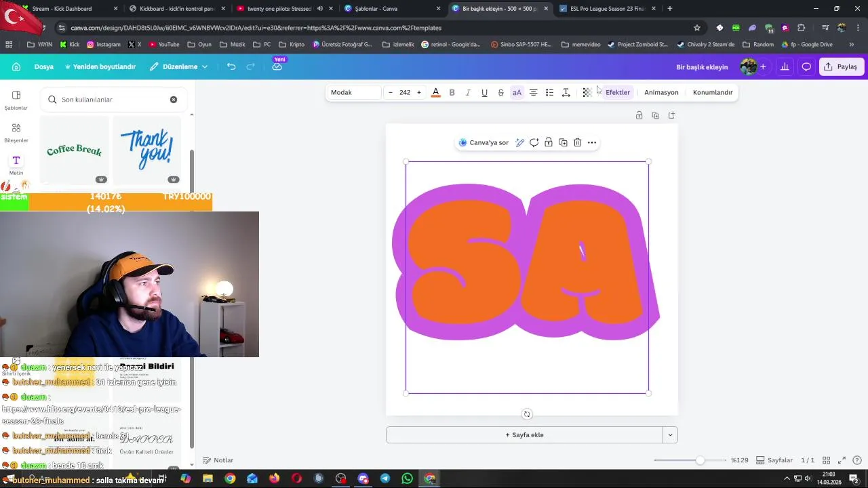This screenshot has height=488, width=868.
Task: Delete the selected element with trash icon
Action: coord(577,142)
